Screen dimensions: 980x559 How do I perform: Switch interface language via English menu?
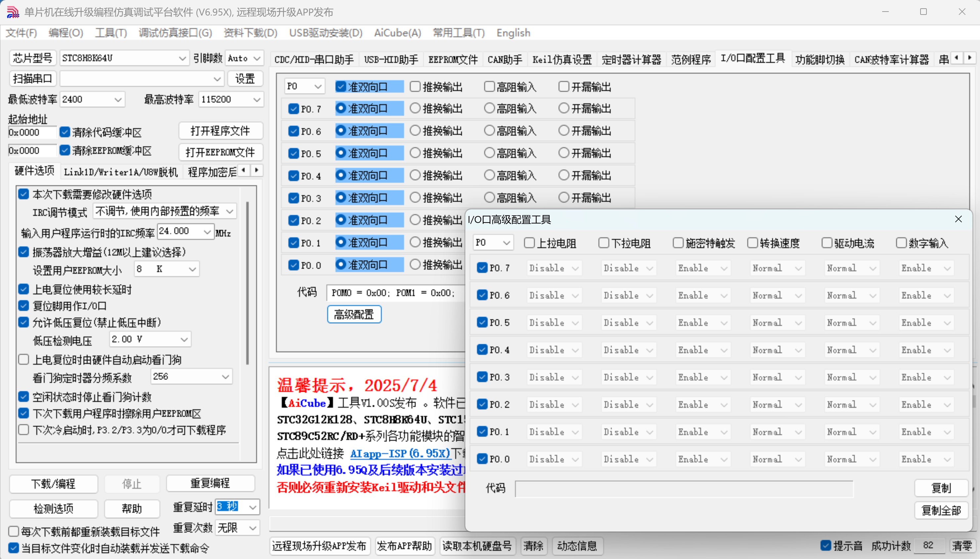[513, 33]
